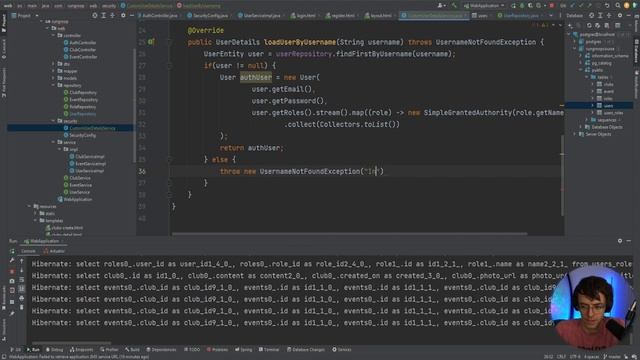Switch to UserServiceImpl.java tab
This screenshot has height=360, width=640.
tap(261, 16)
